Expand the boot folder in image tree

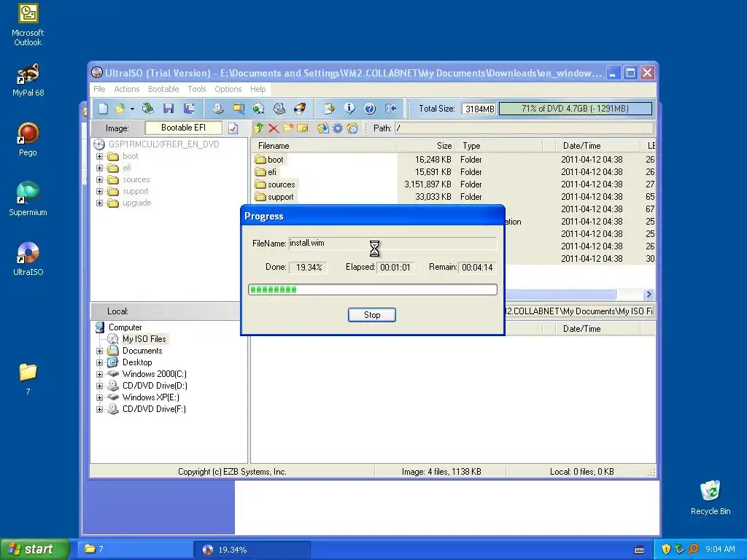(x=99, y=156)
